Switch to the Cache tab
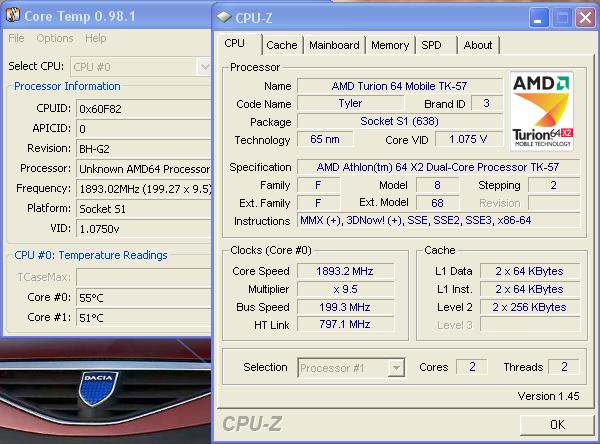 282,45
